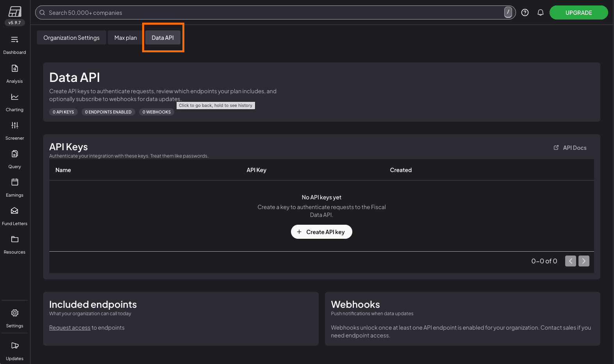Open the Screener tool

(x=14, y=126)
